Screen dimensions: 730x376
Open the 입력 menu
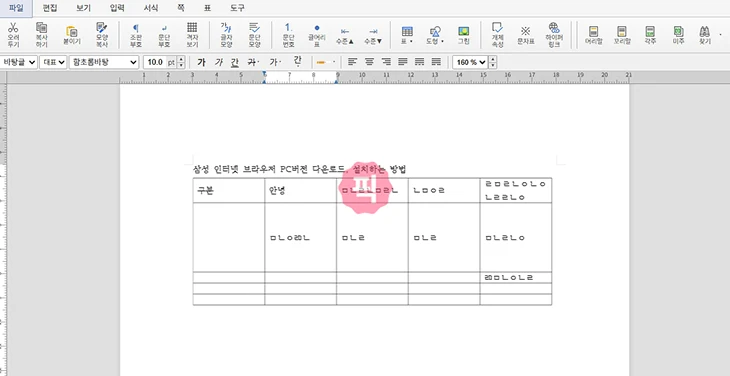pyautogui.click(x=117, y=8)
